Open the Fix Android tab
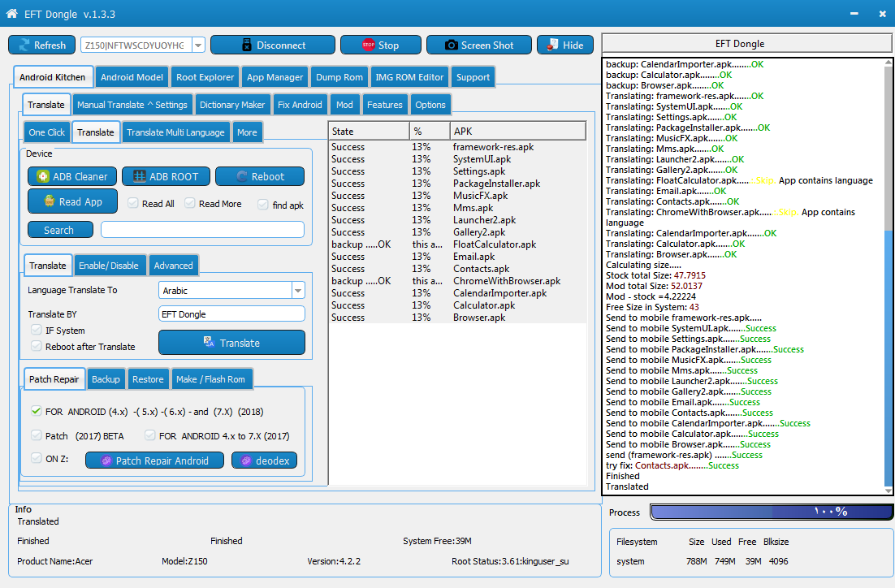Image resolution: width=895 pixels, height=588 pixels. click(300, 105)
